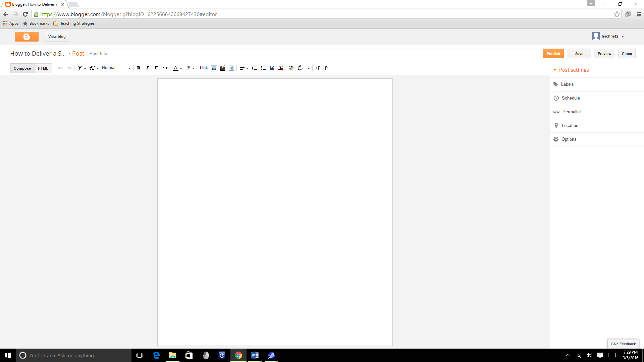Screen dimensions: 644x362
Task: Collapse the Post settings panel
Action: click(x=571, y=70)
